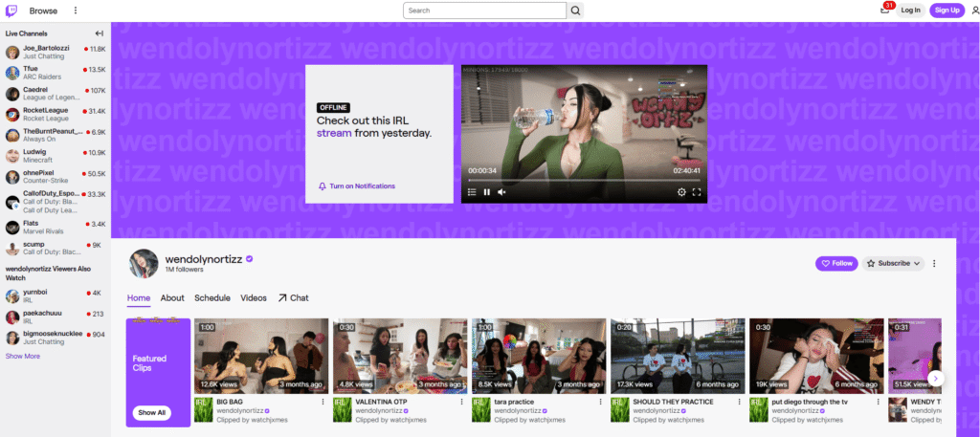Open the scump live channel

pos(56,248)
